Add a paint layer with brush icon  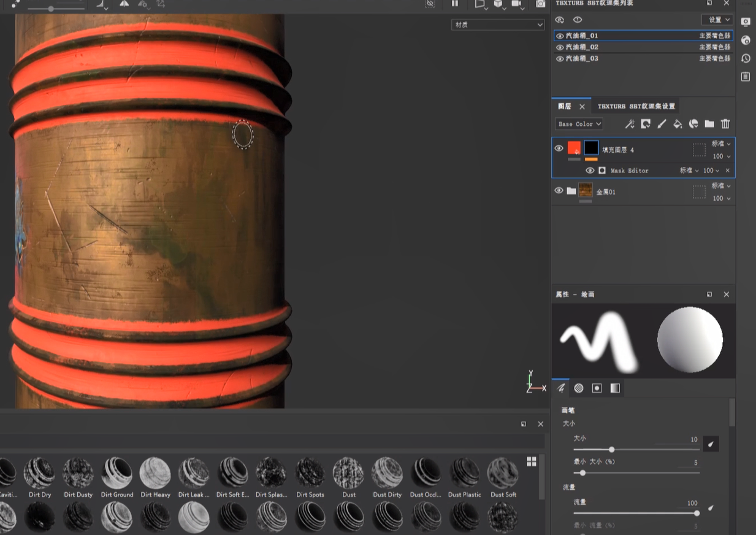tap(662, 124)
